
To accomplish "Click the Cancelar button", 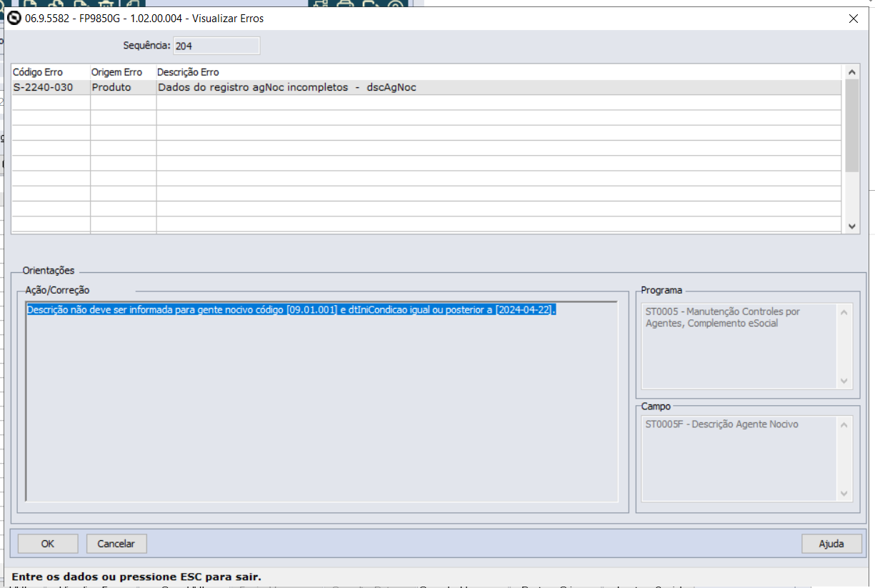I will (116, 544).
